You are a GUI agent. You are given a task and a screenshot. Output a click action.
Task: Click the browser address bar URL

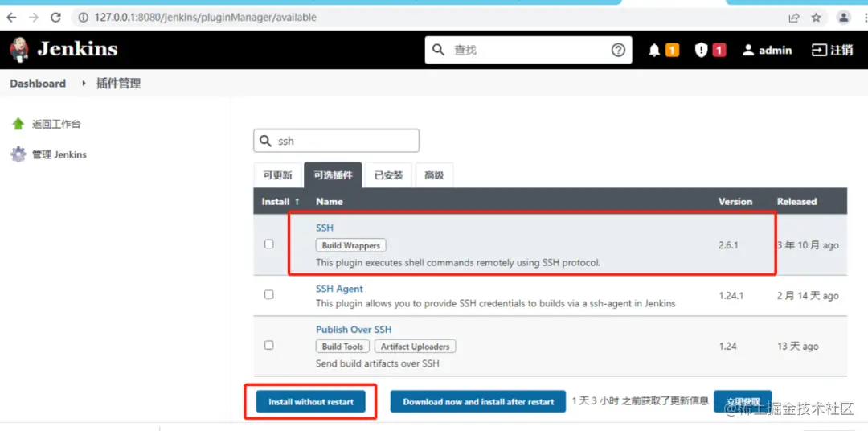click(x=206, y=18)
